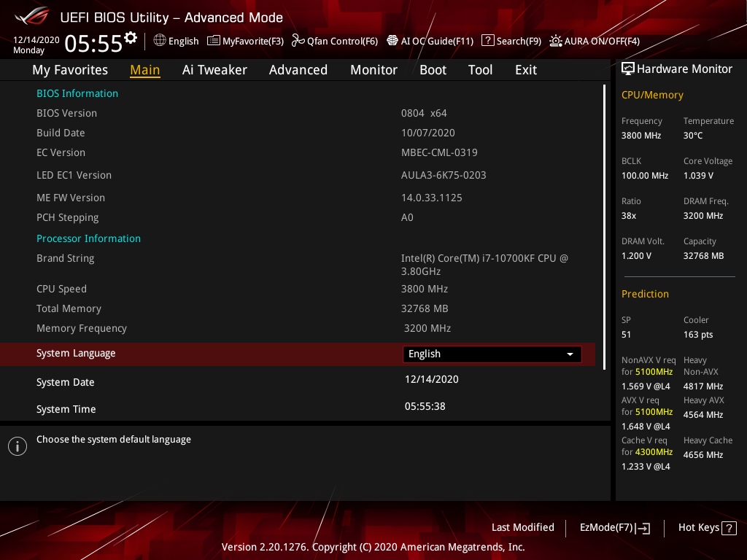Open the My Favorites tab
The image size is (747, 560).
point(70,70)
